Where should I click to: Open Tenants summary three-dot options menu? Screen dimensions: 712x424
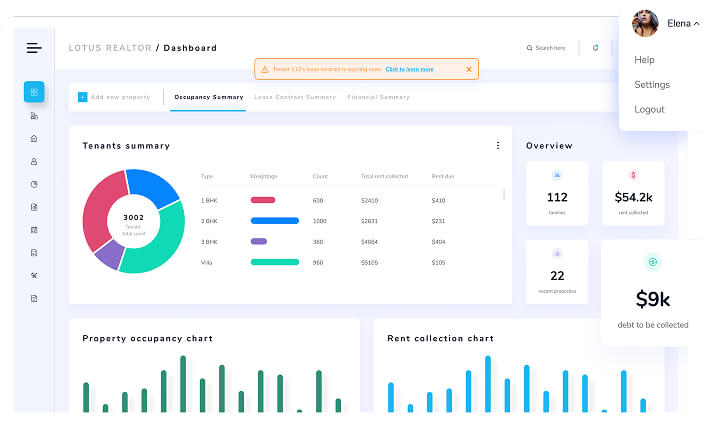tap(498, 146)
